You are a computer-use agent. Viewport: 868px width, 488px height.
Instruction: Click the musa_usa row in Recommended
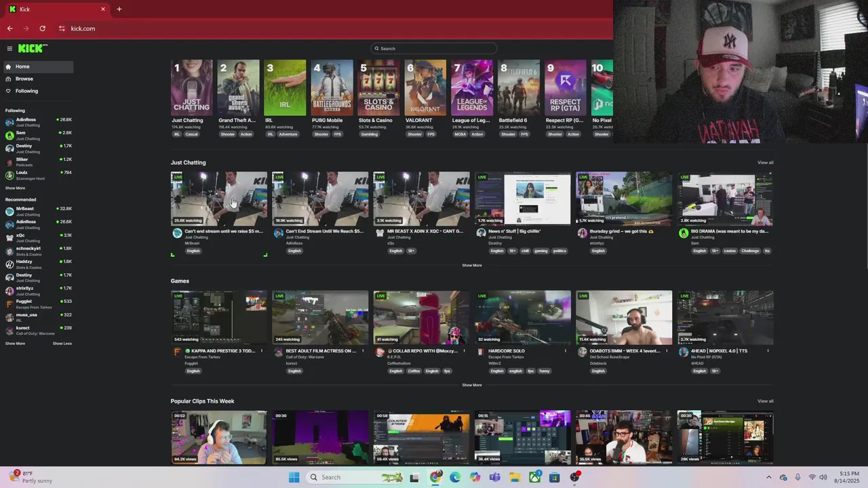(x=38, y=317)
